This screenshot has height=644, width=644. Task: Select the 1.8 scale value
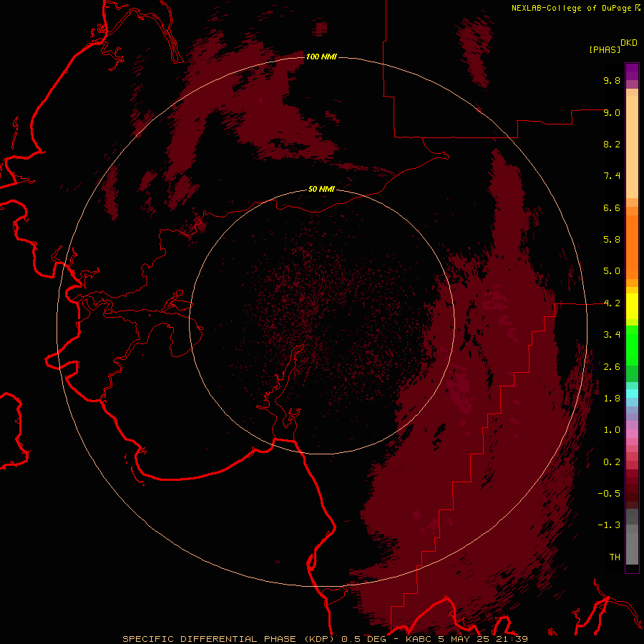612,399
